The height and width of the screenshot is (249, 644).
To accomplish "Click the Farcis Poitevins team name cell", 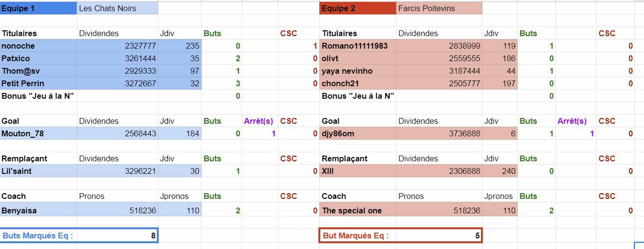I will pyautogui.click(x=438, y=8).
